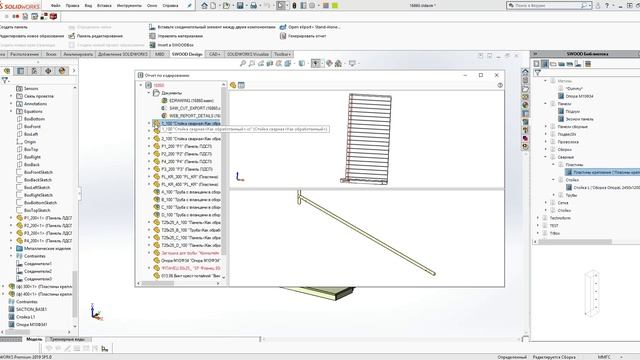
Task: Click the Zoom to Area magnifier icon
Action: [252, 64]
